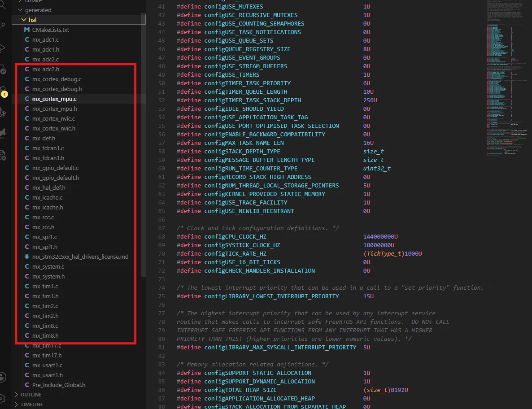Open mx_cortex_nvic.c file
The width and height of the screenshot is (532, 409).
coord(54,119)
